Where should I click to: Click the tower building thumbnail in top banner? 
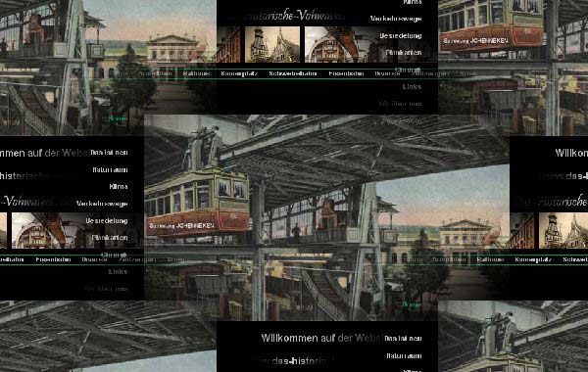click(272, 44)
